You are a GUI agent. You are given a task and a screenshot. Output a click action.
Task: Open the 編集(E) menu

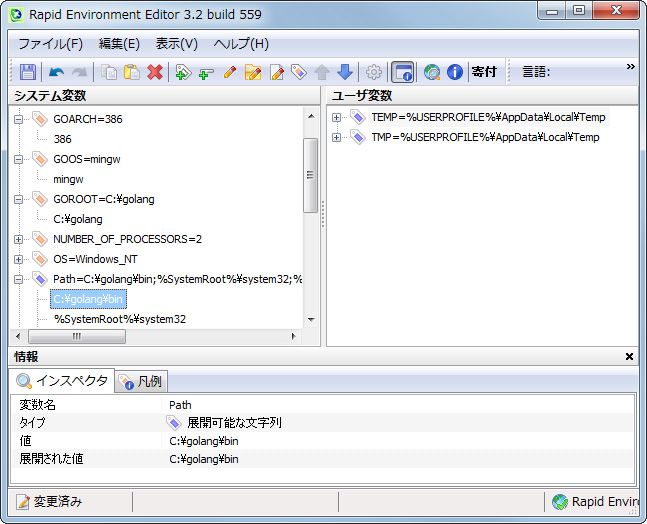[119, 44]
